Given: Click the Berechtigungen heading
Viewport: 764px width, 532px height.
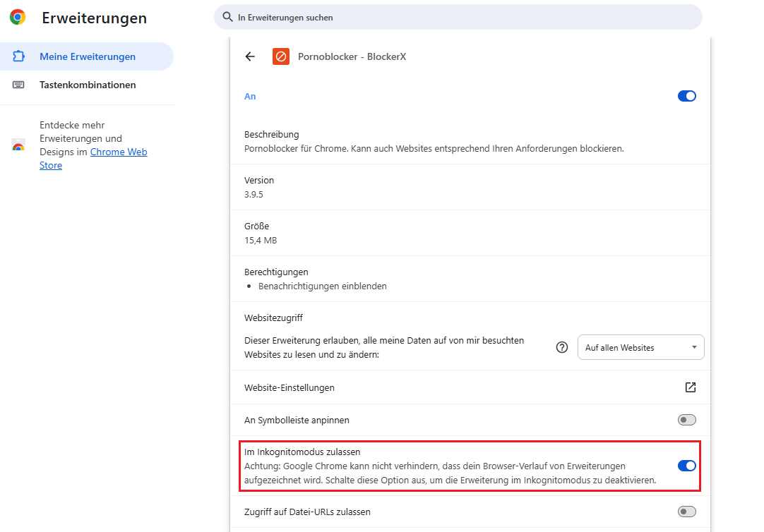Looking at the screenshot, I should (276, 272).
